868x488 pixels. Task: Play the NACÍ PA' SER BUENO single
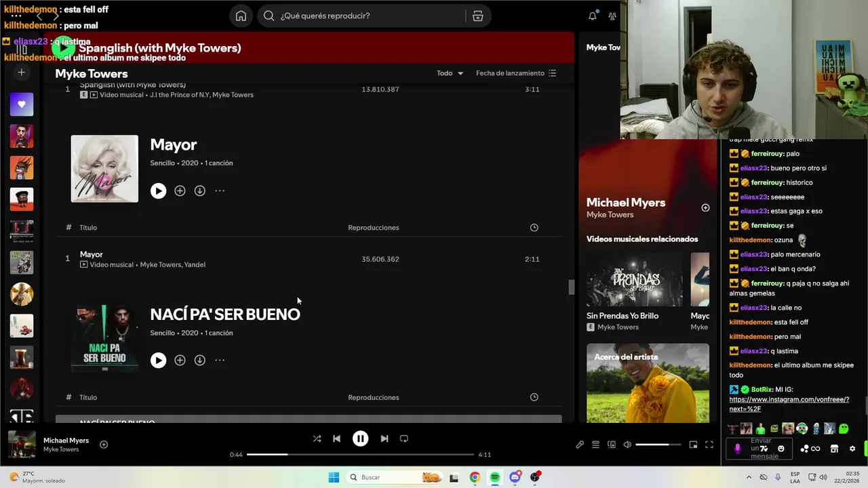pyautogui.click(x=158, y=361)
